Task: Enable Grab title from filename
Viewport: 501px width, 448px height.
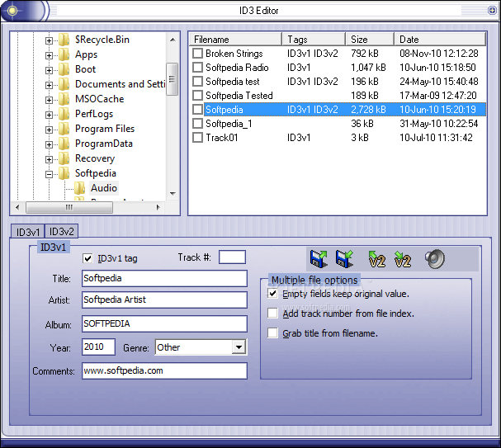Action: [x=272, y=333]
